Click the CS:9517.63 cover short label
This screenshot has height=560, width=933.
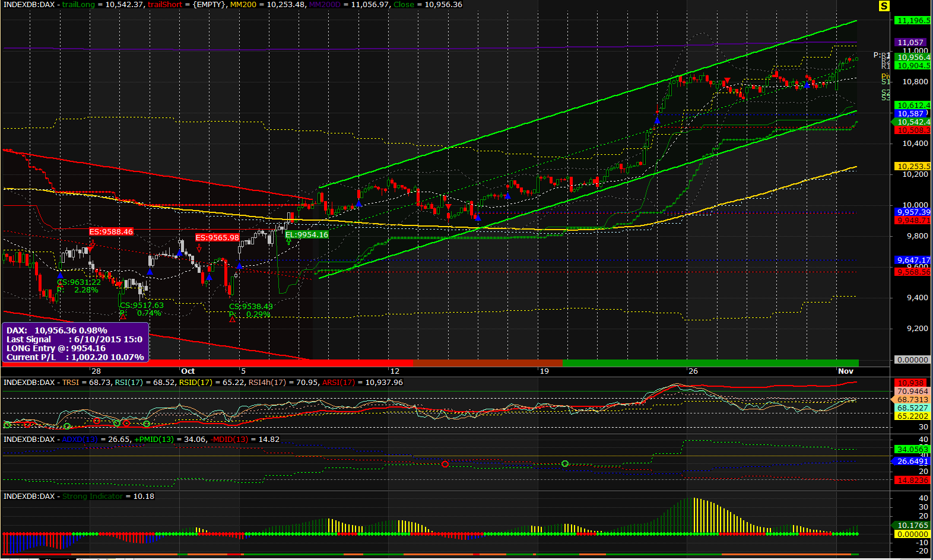tap(141, 306)
